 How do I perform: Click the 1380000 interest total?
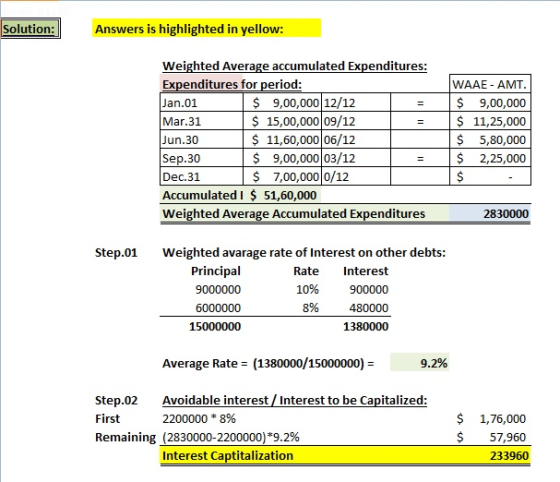[366, 326]
